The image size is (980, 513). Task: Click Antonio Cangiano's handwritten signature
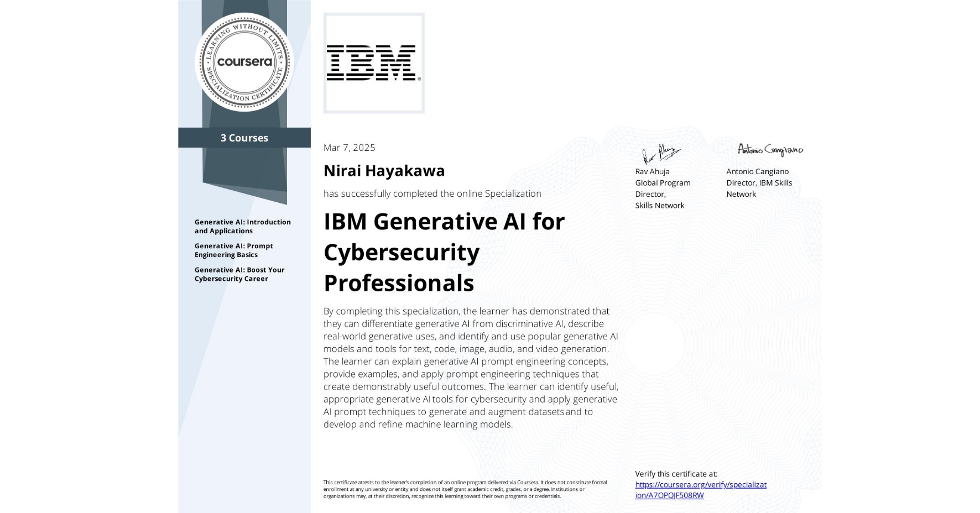coord(770,150)
